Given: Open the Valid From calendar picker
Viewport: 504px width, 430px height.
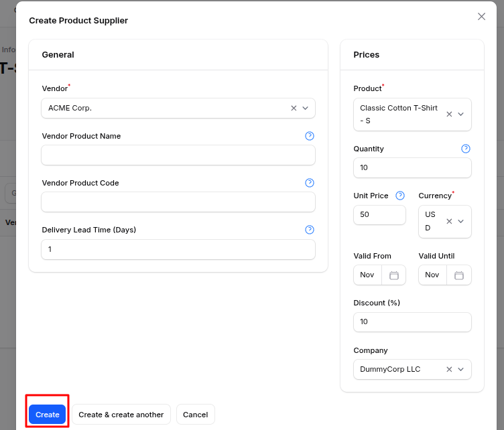Looking at the screenshot, I should click(393, 275).
